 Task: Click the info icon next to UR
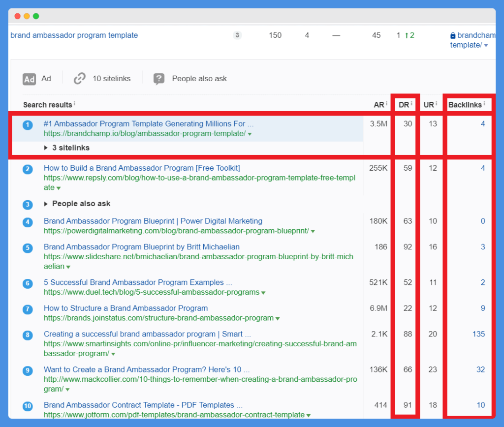[436, 103]
